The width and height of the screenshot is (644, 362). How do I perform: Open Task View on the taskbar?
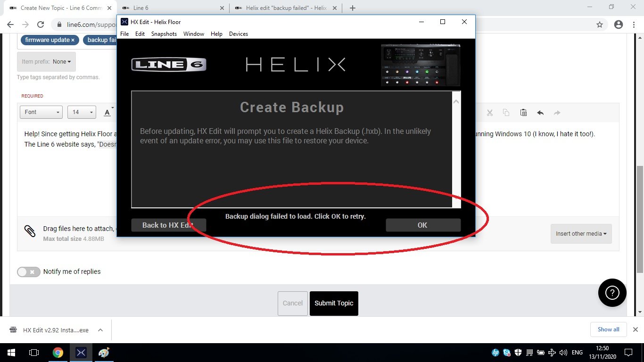point(33,353)
